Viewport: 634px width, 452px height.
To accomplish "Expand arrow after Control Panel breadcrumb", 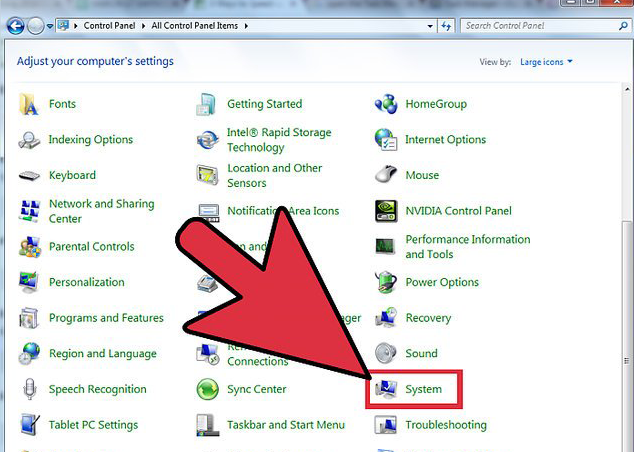I will coord(143,26).
